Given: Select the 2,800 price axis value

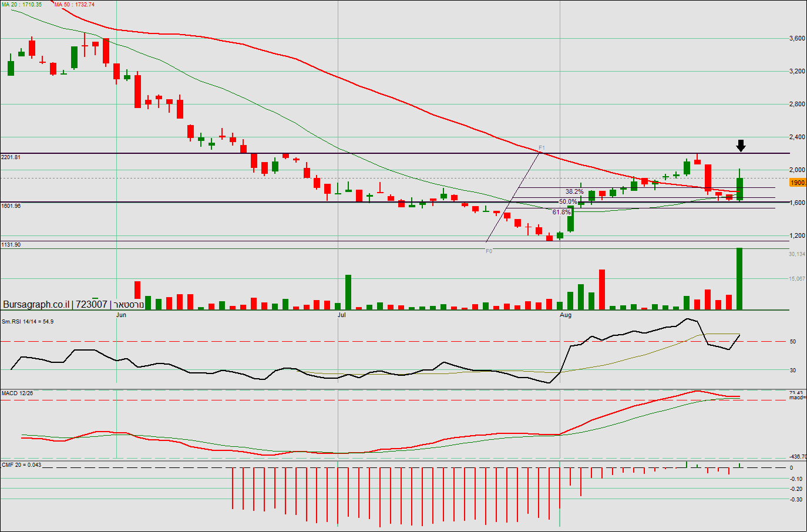Looking at the screenshot, I should pyautogui.click(x=798, y=104).
